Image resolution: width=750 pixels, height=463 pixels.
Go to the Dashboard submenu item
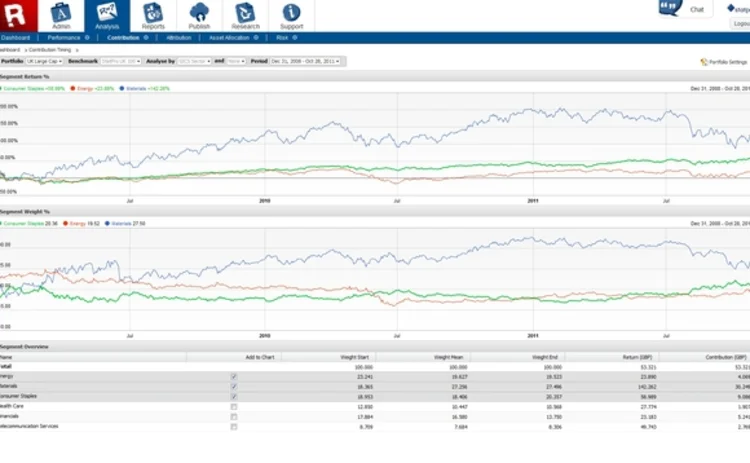click(15, 38)
